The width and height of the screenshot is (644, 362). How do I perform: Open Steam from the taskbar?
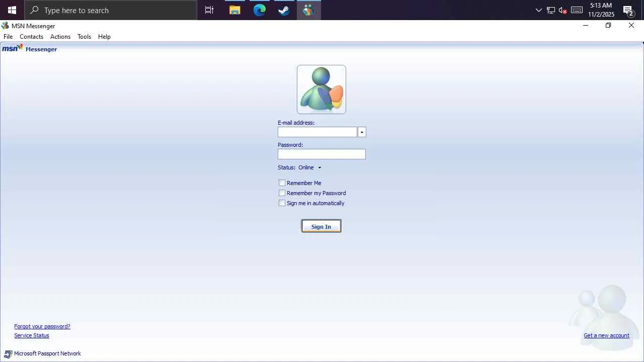point(284,10)
